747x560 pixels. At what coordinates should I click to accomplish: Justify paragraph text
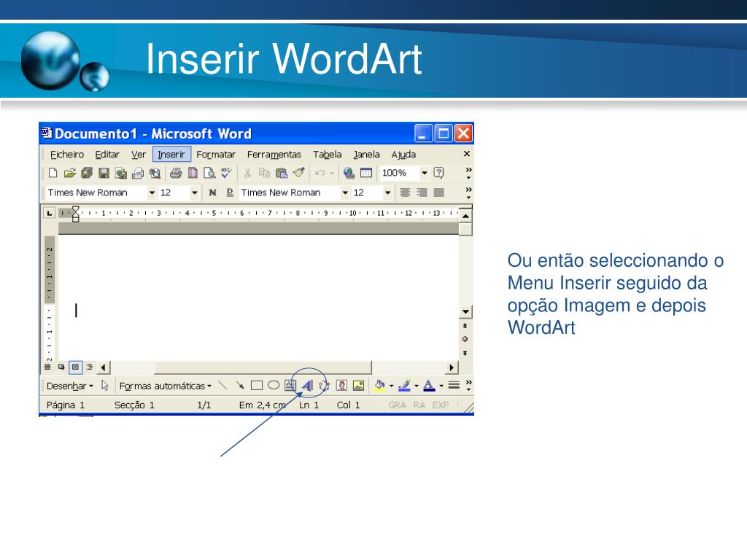coord(438,192)
